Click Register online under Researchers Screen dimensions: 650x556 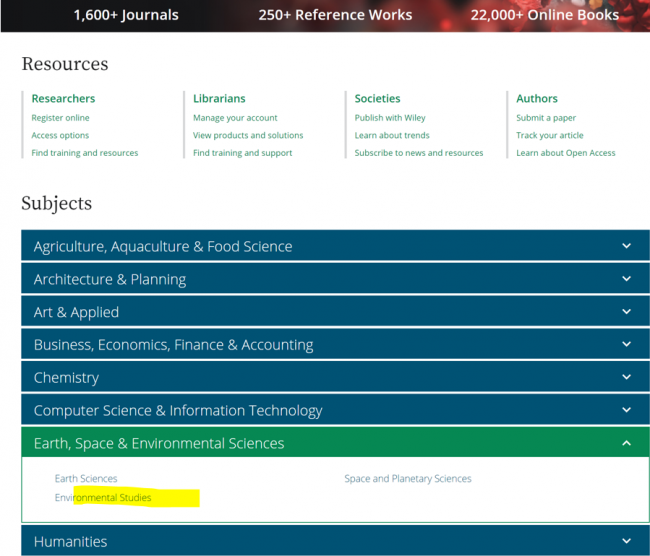(x=60, y=118)
